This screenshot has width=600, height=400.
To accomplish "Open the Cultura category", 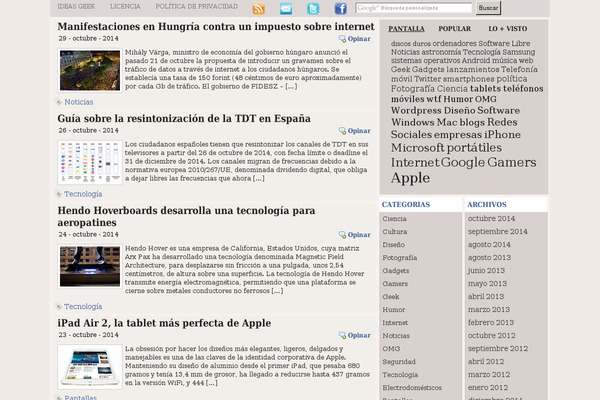I will [395, 232].
